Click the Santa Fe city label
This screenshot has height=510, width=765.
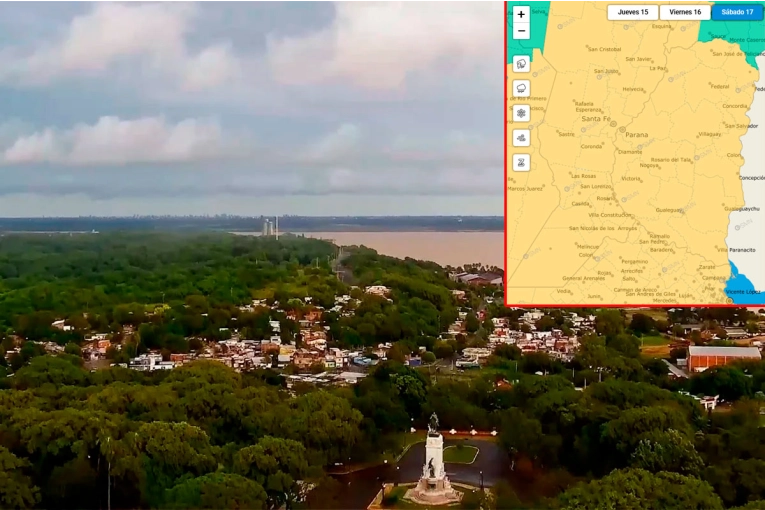[596, 119]
